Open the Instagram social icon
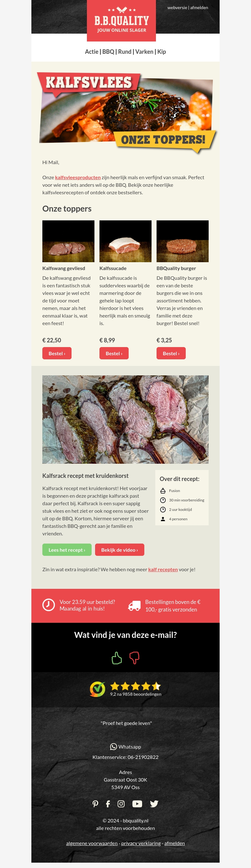This screenshot has width=251, height=868. pos(121,804)
